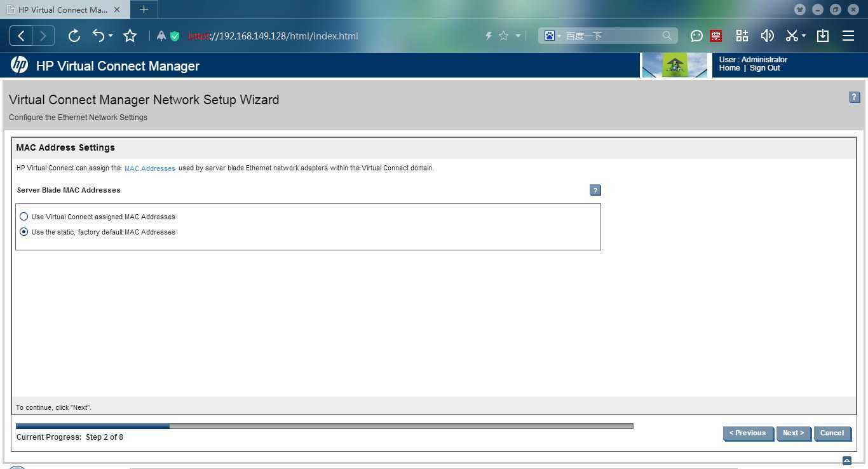
Task: Close the HP Virtual Connect Manager tab
Action: [x=116, y=10]
